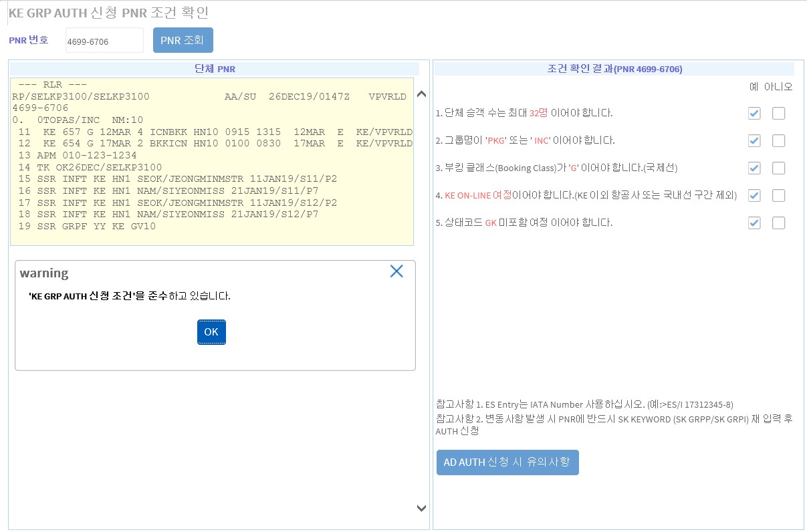Screen dimensions: 807x532
Task: Click condition 4 text about KE ON-LINE 여정
Action: click(x=586, y=195)
